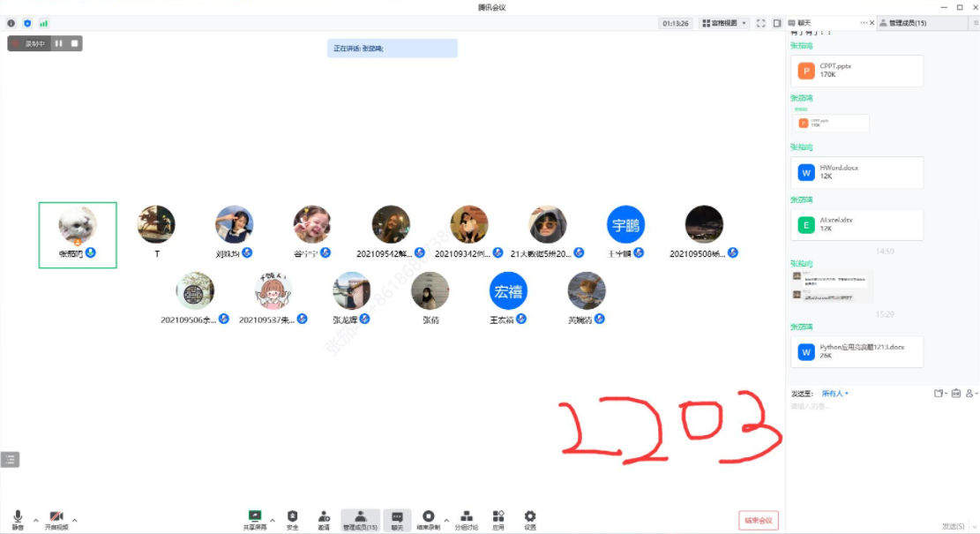Open the HWord.docx attachment
The width and height of the screenshot is (980, 534).
[857, 173]
